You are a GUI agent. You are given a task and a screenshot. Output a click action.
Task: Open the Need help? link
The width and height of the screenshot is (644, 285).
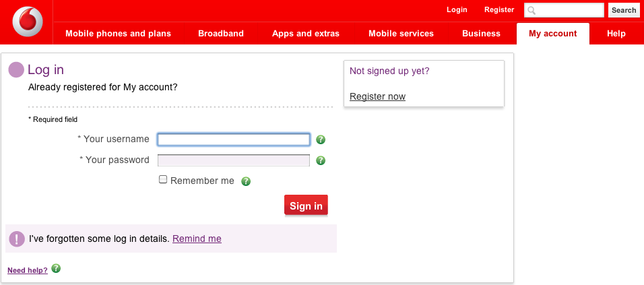(28, 270)
